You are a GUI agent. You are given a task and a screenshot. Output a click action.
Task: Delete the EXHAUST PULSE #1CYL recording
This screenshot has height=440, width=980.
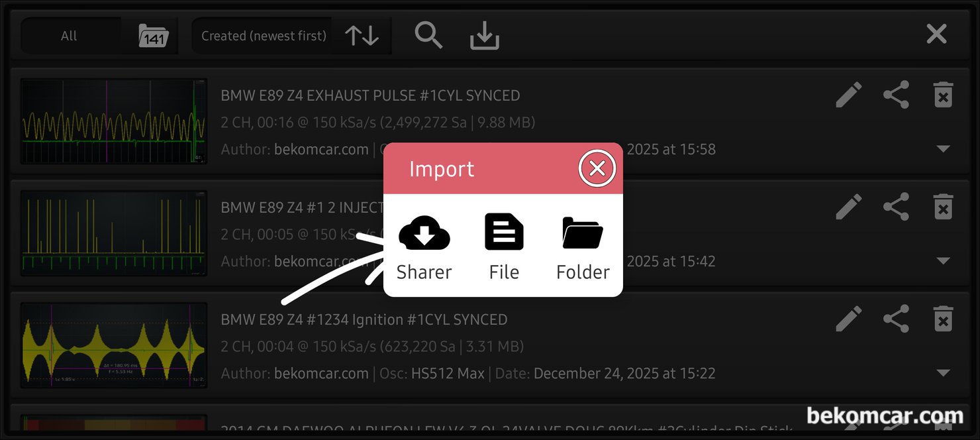pos(943,95)
